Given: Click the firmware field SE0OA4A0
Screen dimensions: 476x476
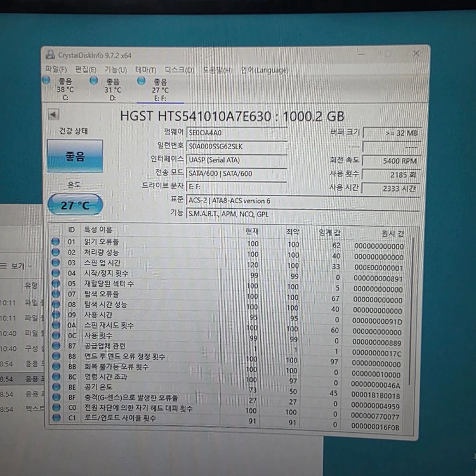Looking at the screenshot, I should 237,133.
